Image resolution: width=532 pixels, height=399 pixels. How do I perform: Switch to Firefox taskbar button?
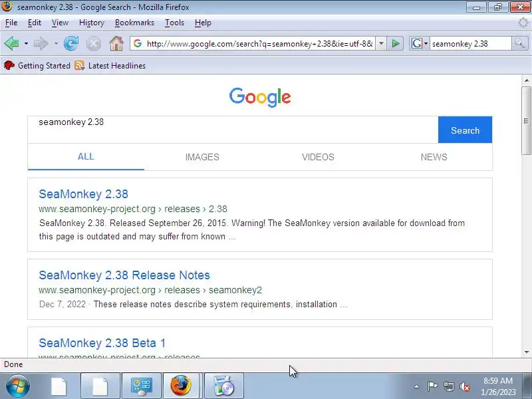pos(181,386)
